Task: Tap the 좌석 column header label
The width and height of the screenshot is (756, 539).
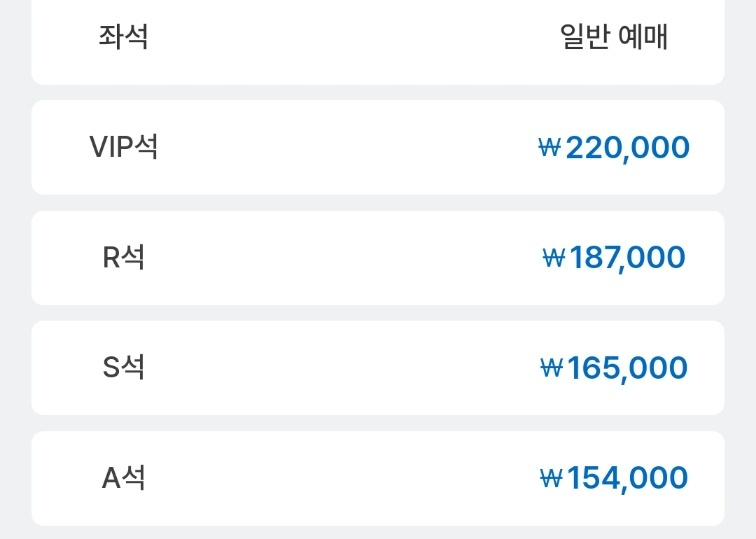Action: pos(123,37)
